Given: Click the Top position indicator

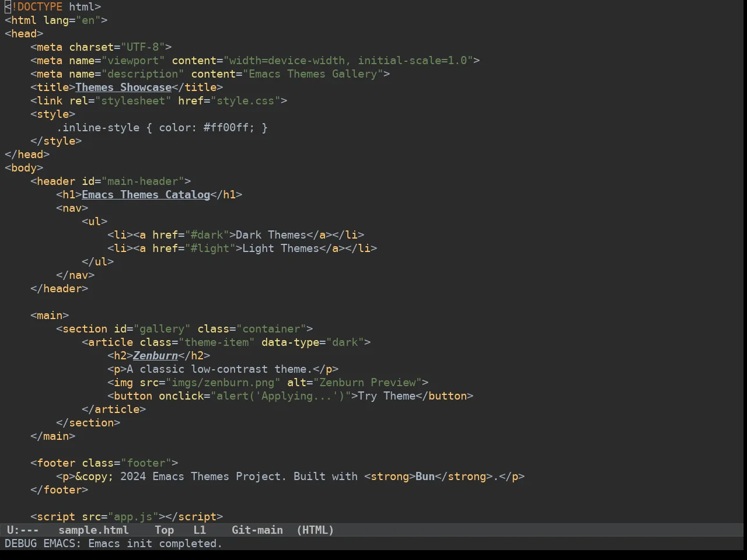Looking at the screenshot, I should 164,530.
